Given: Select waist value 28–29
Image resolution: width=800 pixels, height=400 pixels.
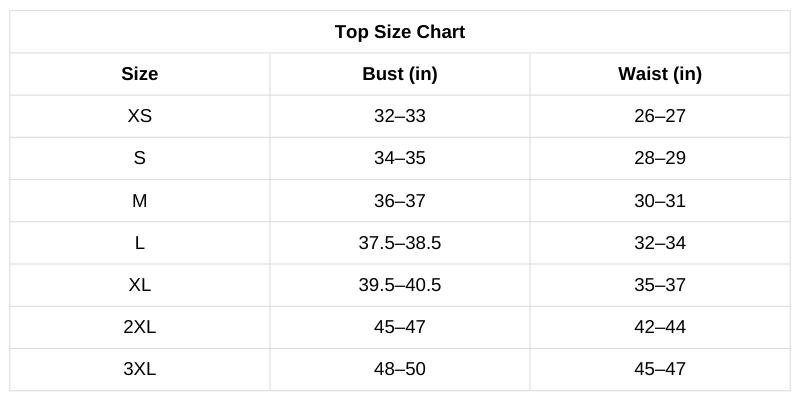Looking at the screenshot, I should [x=660, y=158].
